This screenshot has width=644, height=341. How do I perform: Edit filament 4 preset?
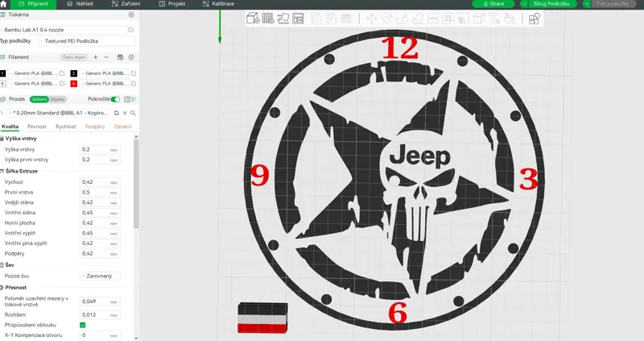click(134, 84)
